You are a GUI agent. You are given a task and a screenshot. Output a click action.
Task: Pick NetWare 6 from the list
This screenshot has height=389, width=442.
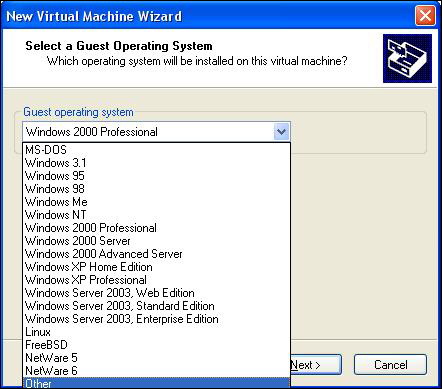(x=157, y=371)
